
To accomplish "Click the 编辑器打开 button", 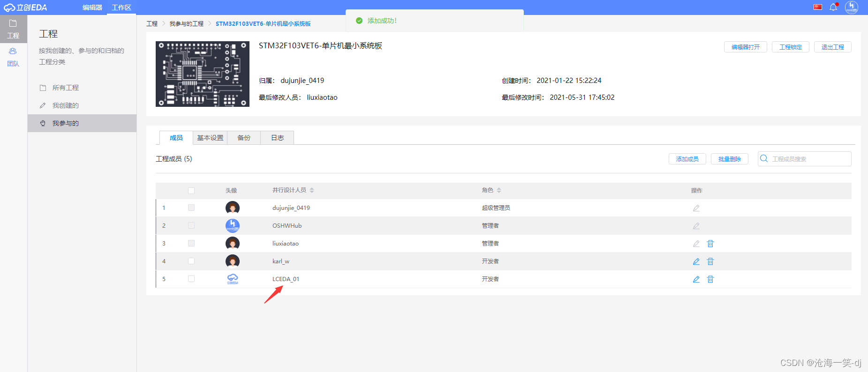I will (746, 47).
